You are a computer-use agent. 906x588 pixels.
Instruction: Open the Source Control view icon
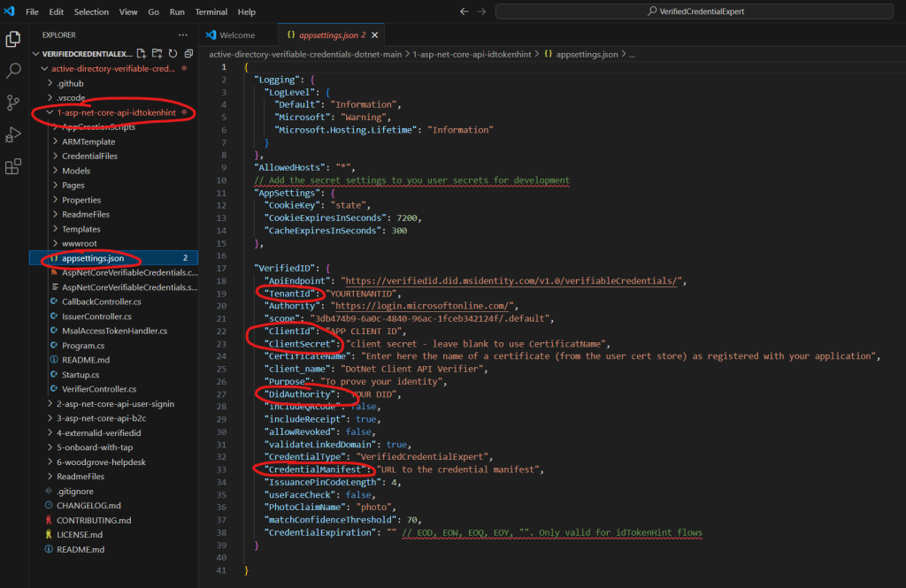pyautogui.click(x=12, y=103)
